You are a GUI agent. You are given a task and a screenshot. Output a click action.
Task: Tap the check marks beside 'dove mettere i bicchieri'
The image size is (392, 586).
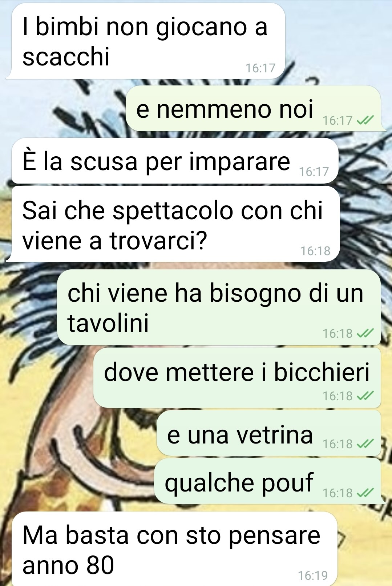coord(365,396)
